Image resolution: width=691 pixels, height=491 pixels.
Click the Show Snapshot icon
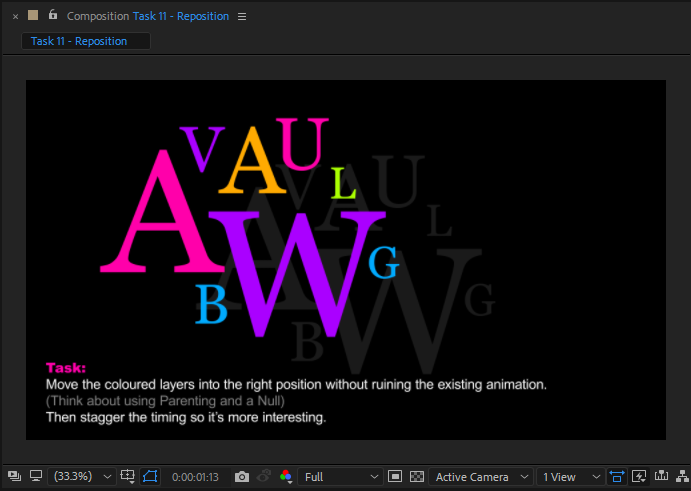pos(264,476)
